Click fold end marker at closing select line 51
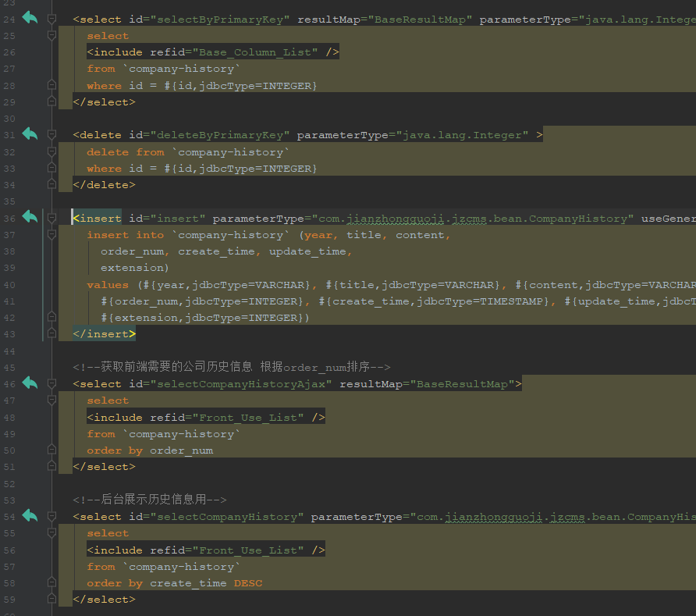696x616 pixels. pyautogui.click(x=52, y=466)
